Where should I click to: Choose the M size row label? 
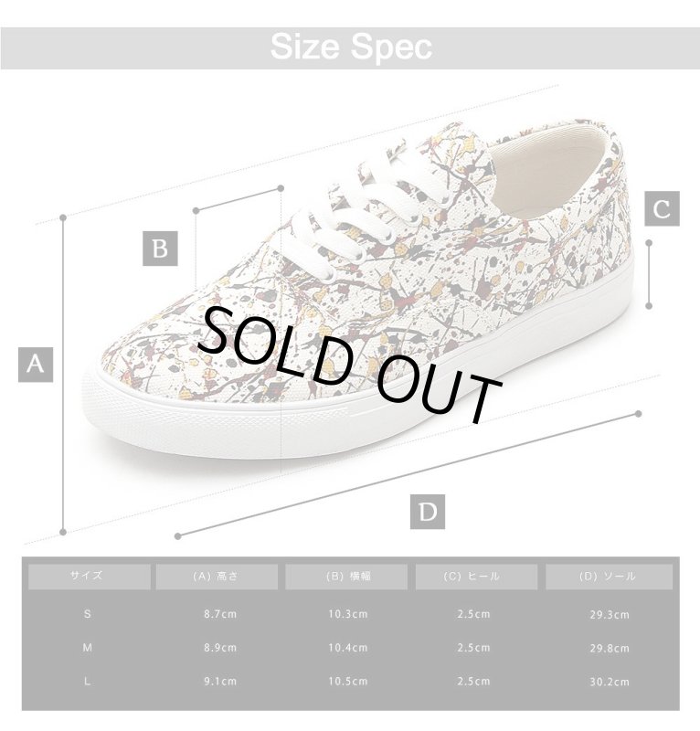(88, 648)
